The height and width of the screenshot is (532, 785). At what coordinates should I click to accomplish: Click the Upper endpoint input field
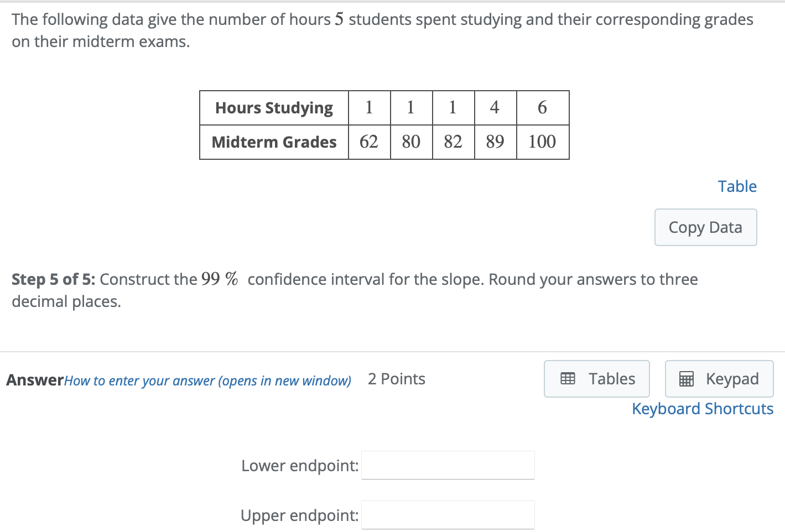[x=448, y=514]
